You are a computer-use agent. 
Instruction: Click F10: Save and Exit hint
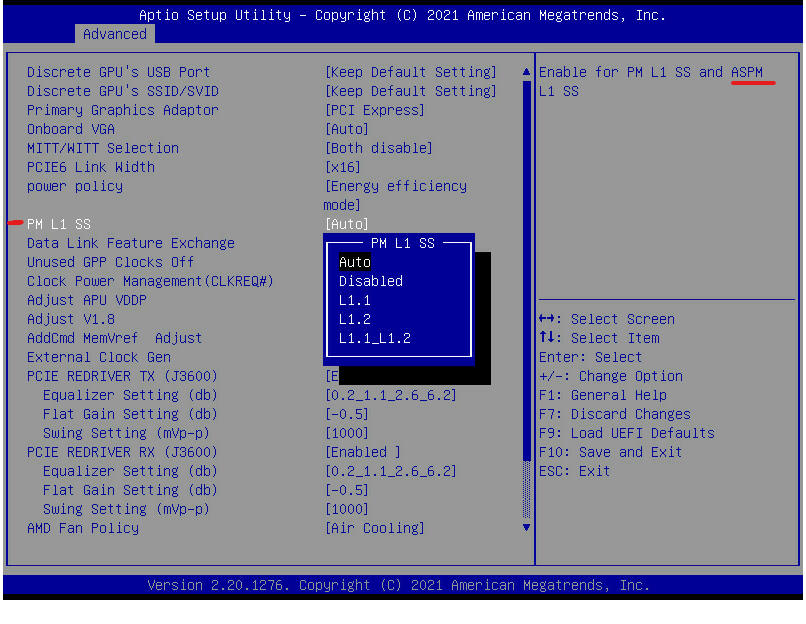(x=611, y=452)
